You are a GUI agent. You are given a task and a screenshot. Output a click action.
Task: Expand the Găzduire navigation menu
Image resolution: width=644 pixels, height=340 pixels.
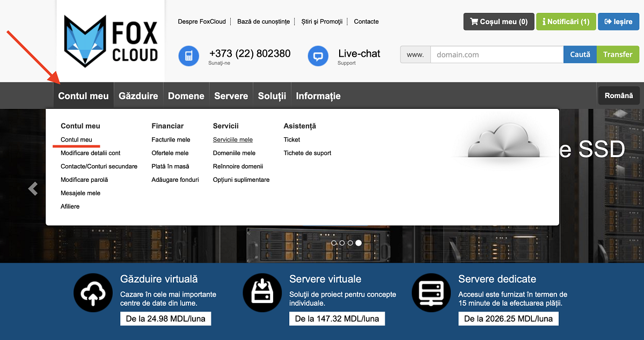[138, 96]
